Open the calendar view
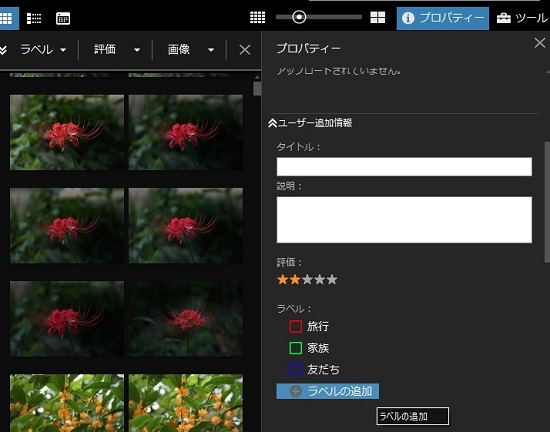The height and width of the screenshot is (432, 550). tap(63, 18)
